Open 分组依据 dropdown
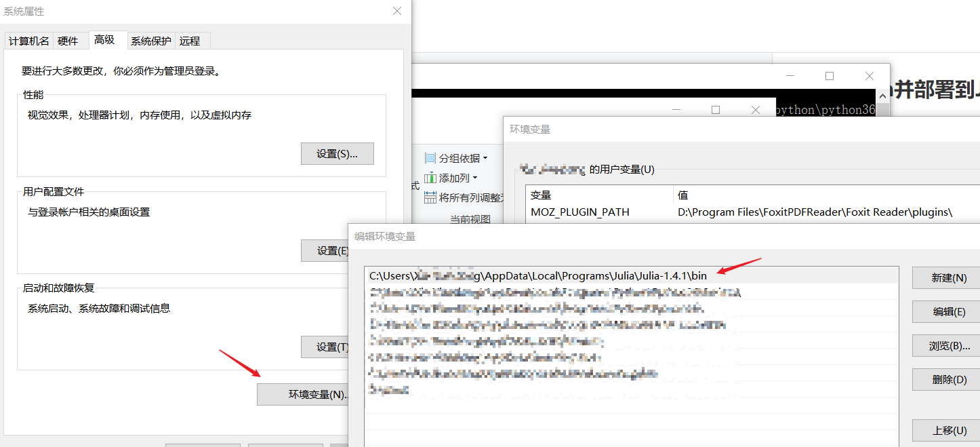 pyautogui.click(x=456, y=158)
